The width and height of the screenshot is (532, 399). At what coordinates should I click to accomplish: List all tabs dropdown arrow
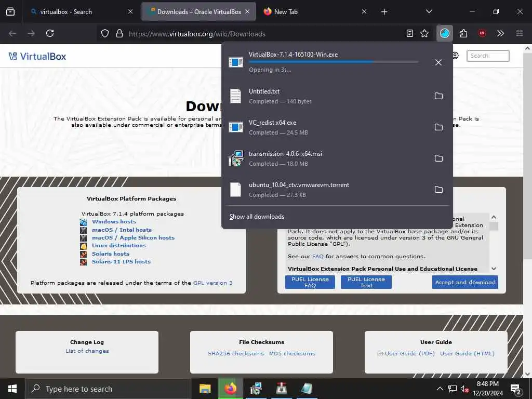[x=429, y=11]
